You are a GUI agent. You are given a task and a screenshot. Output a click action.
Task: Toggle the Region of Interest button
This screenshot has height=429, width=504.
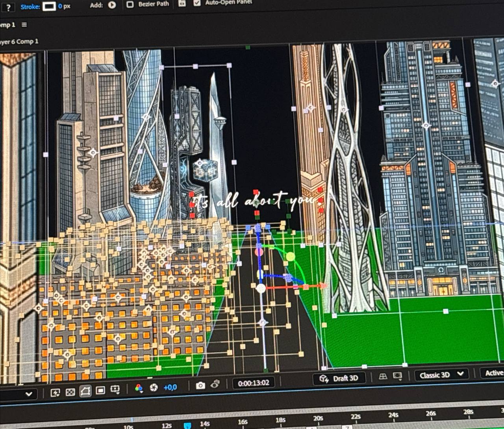coord(100,390)
